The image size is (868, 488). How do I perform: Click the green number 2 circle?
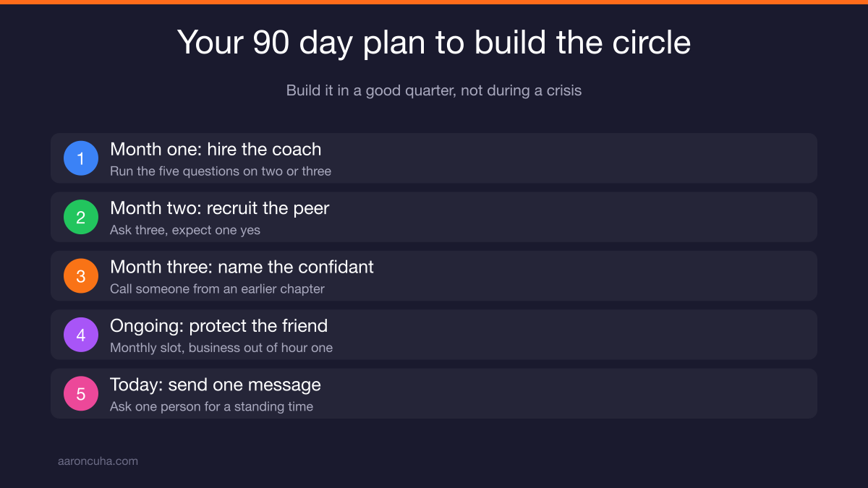pos(81,217)
